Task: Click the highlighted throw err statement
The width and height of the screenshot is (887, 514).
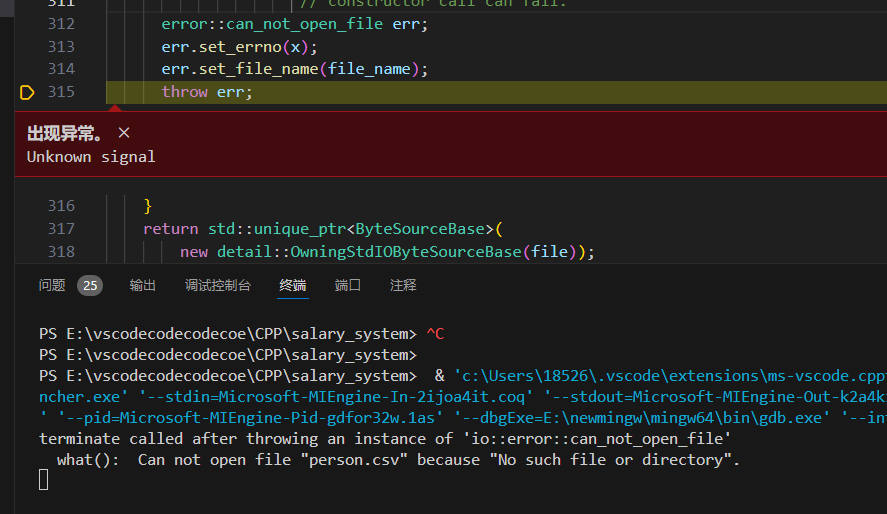Action: click(207, 92)
